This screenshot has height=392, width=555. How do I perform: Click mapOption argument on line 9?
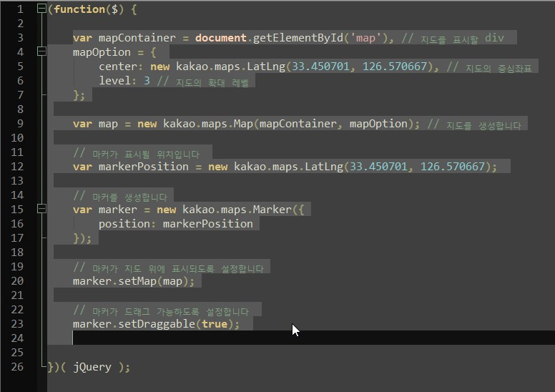click(379, 124)
